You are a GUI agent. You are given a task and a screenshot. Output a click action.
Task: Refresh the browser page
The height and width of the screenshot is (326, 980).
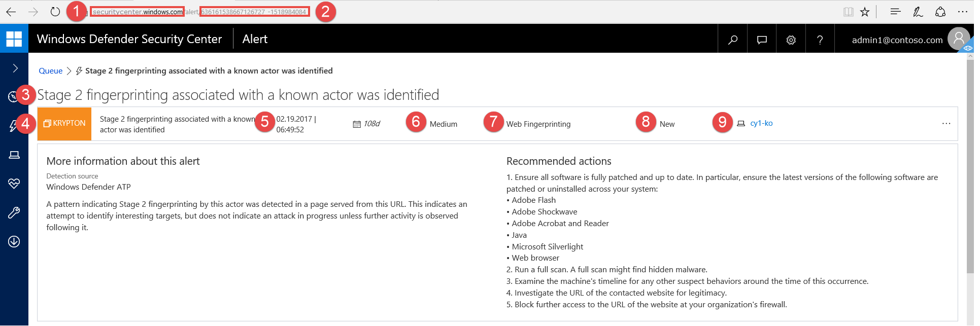pyautogui.click(x=55, y=12)
